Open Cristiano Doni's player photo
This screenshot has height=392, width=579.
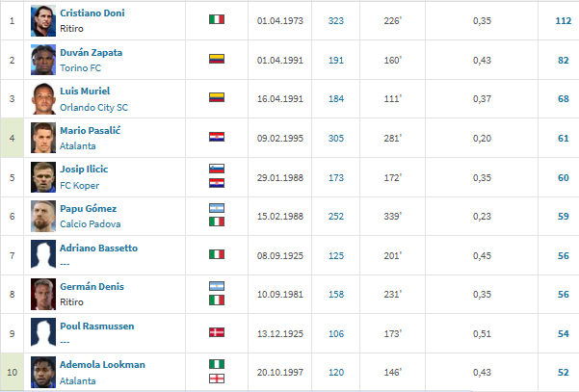pyautogui.click(x=42, y=20)
